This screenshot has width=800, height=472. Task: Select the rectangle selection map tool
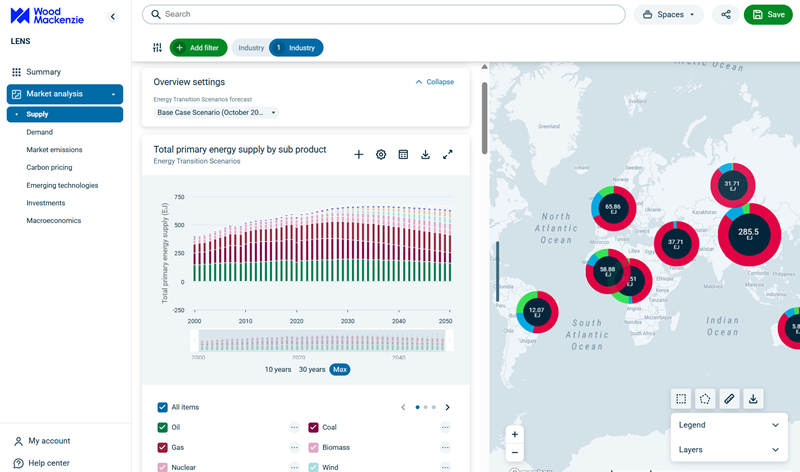681,399
